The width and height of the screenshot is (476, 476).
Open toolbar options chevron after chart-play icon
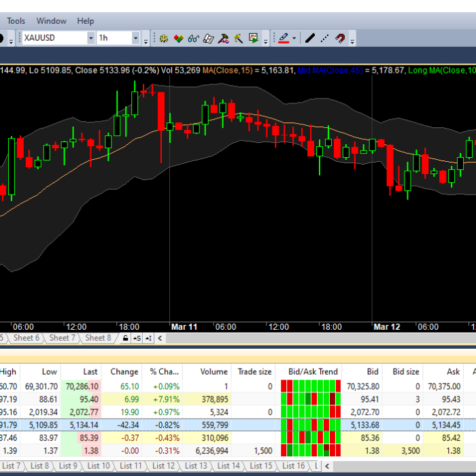point(266,41)
